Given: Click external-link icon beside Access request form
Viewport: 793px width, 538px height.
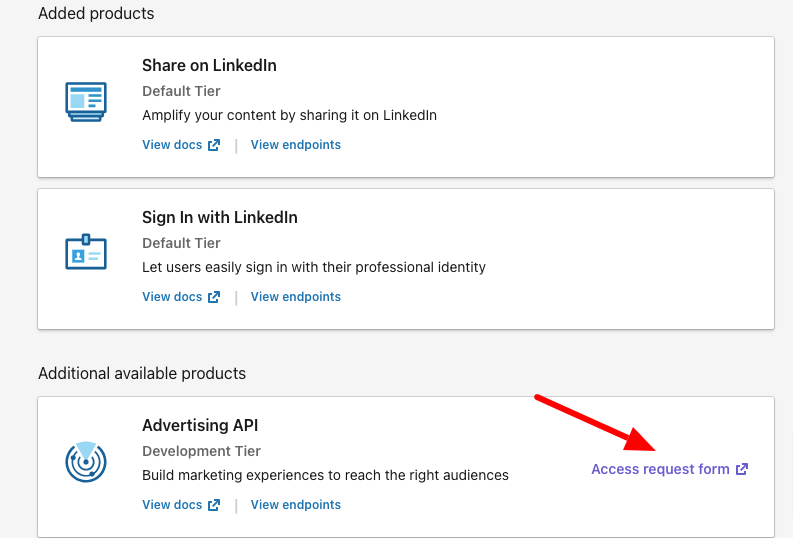Looking at the screenshot, I should pyautogui.click(x=742, y=469).
